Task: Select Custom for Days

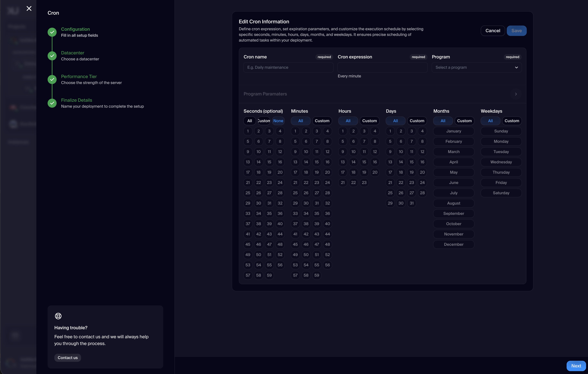Action: click(x=417, y=121)
